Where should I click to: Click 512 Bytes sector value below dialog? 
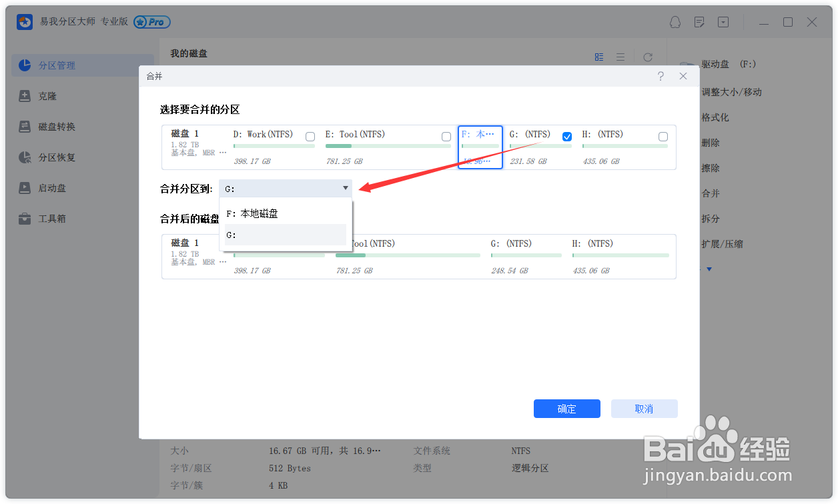coord(290,468)
